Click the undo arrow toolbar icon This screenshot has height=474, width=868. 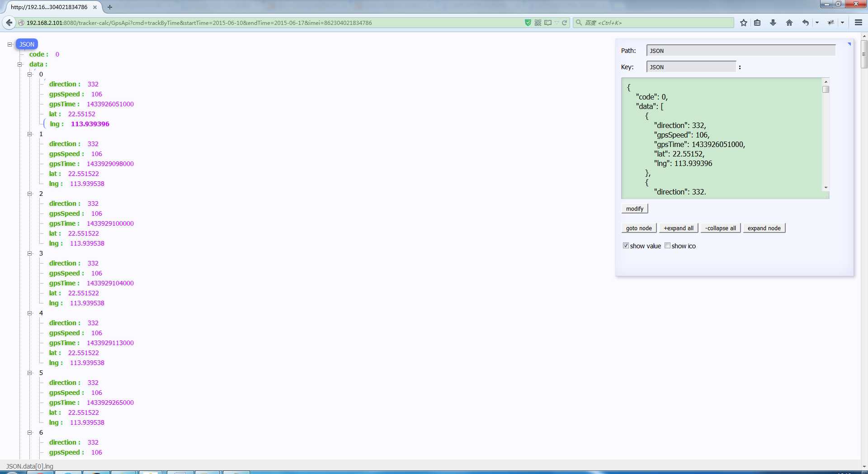pyautogui.click(x=805, y=23)
